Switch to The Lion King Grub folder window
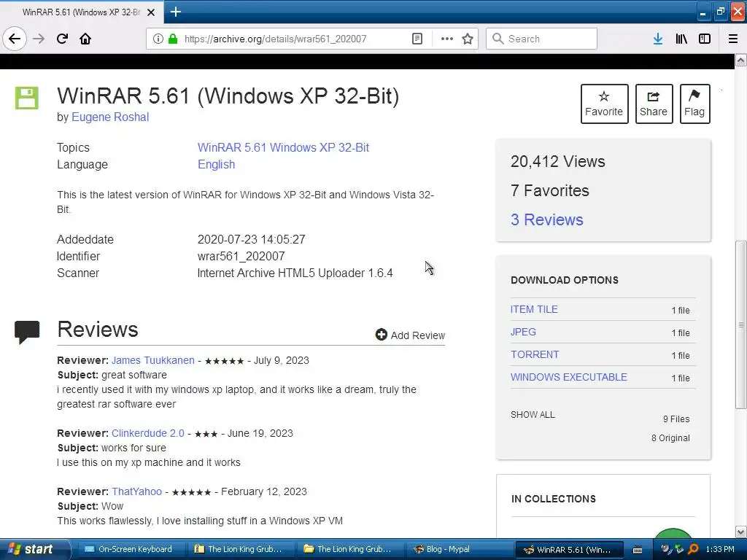This screenshot has width=747, height=560. click(x=350, y=549)
